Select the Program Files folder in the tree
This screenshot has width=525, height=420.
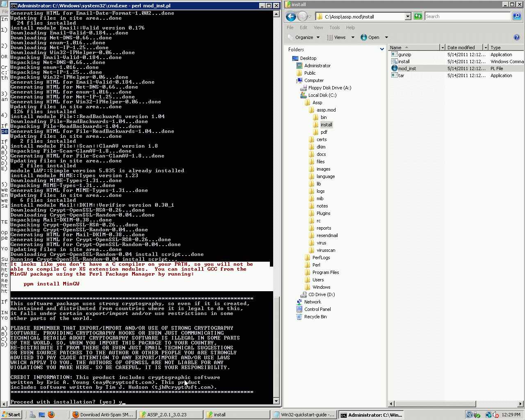(322, 272)
